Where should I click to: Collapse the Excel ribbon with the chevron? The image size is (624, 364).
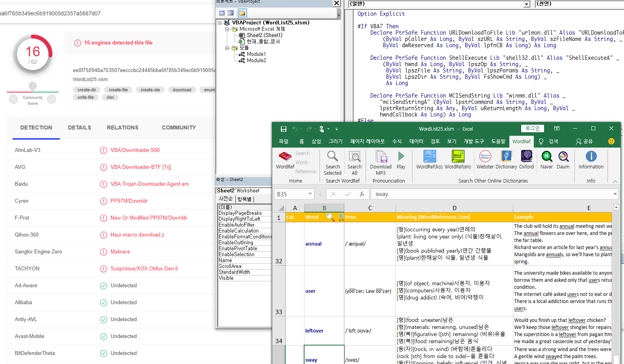615,181
